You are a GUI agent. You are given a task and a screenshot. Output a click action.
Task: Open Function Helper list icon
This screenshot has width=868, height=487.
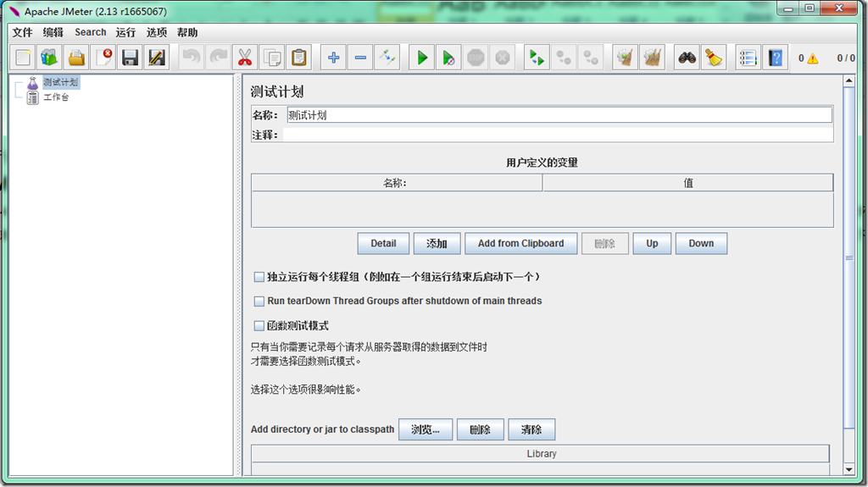coord(748,58)
